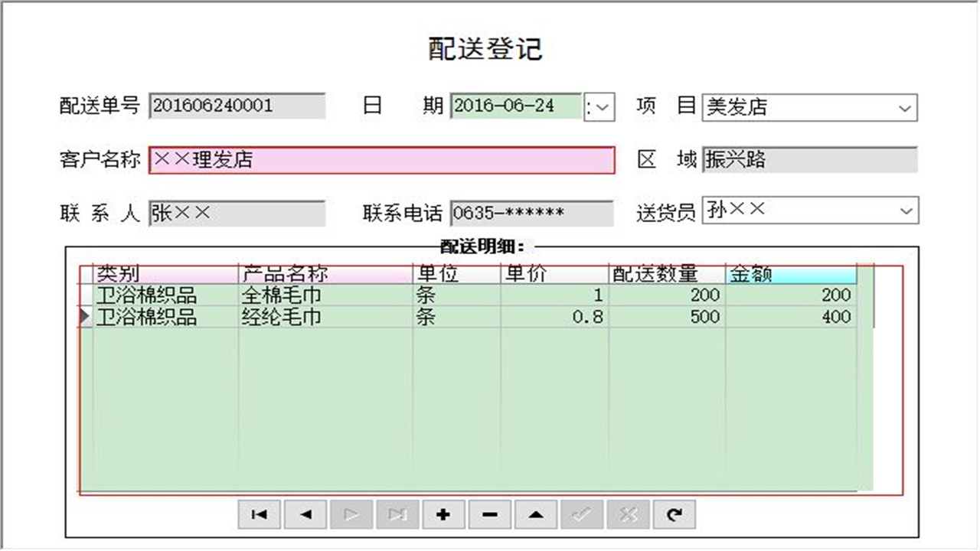Screen dimensions: 980x551
Task: Jump to the first record using navigator
Action: 259,514
